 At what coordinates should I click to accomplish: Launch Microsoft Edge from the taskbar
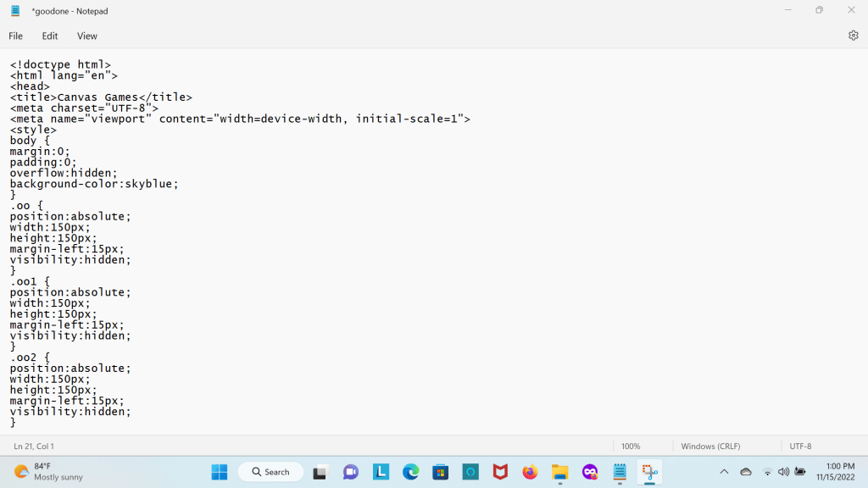(411, 472)
